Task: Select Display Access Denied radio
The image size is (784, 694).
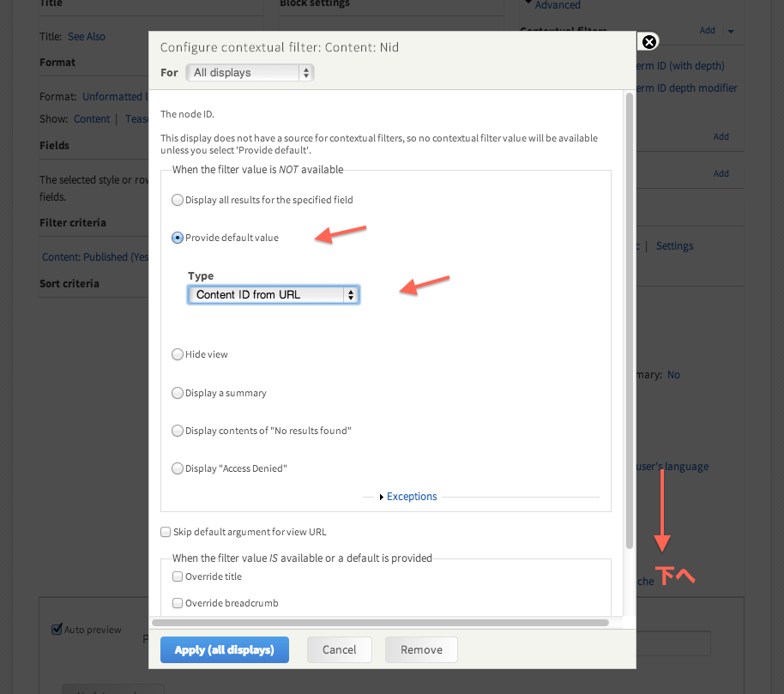Action: 177,468
